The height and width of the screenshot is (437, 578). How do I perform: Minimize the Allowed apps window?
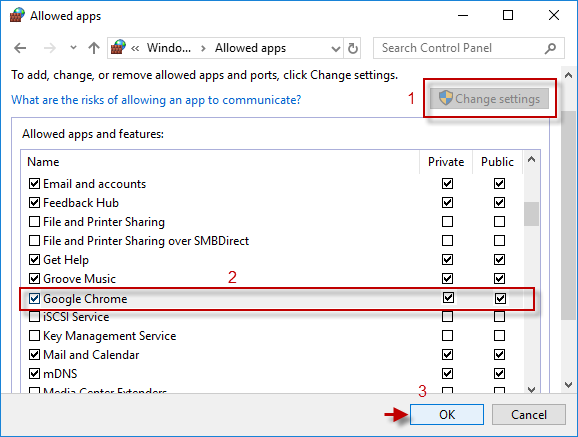(463, 15)
